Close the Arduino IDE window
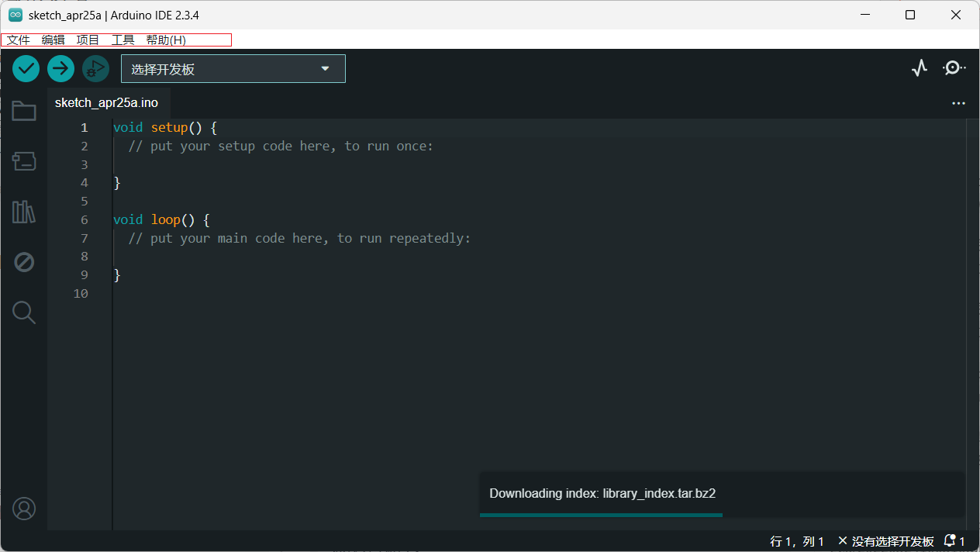This screenshot has width=980, height=552. pos(956,15)
